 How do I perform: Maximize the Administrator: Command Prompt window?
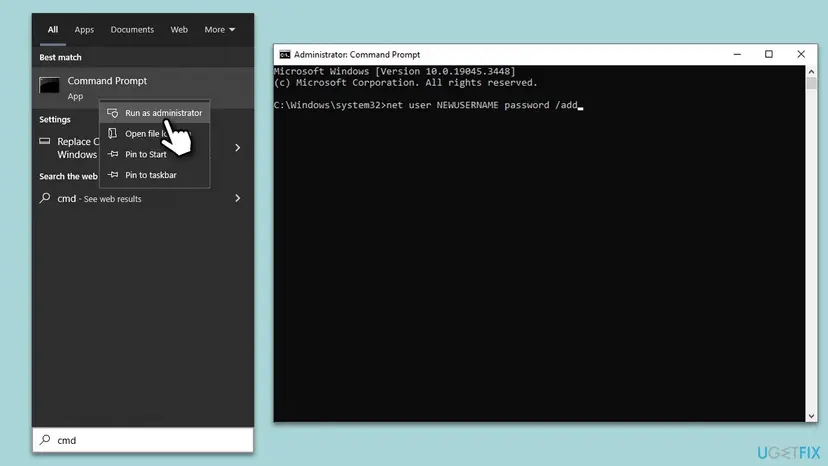(x=769, y=54)
